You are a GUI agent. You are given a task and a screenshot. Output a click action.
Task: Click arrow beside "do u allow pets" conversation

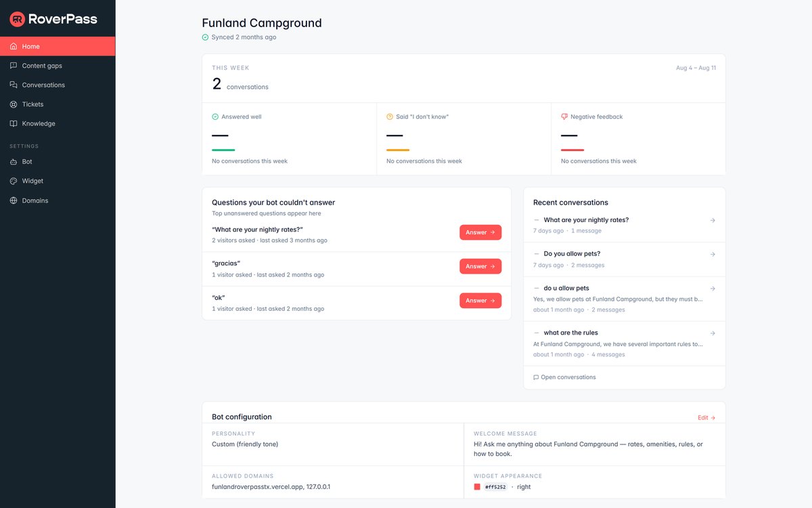point(713,289)
